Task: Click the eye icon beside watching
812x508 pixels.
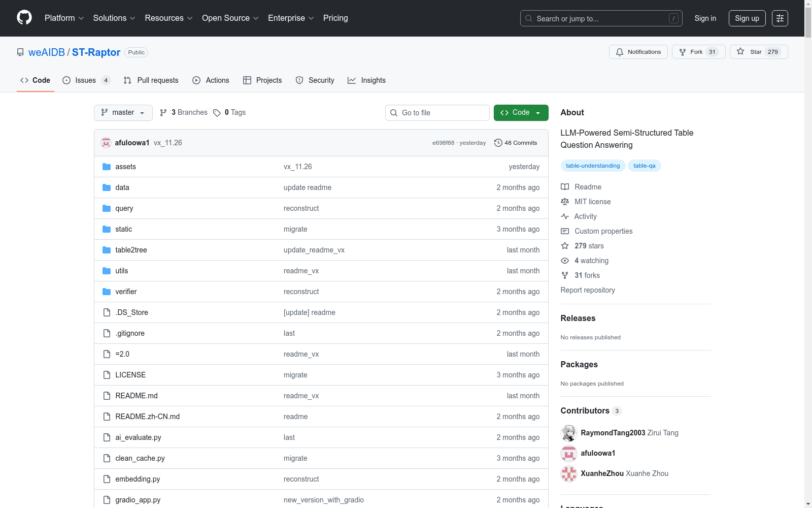Action: coord(565,261)
